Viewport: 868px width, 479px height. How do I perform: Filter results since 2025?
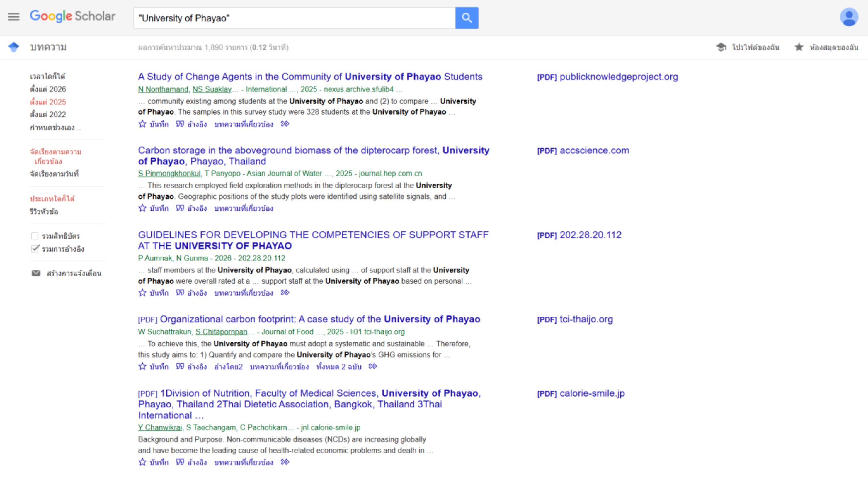[x=48, y=102]
